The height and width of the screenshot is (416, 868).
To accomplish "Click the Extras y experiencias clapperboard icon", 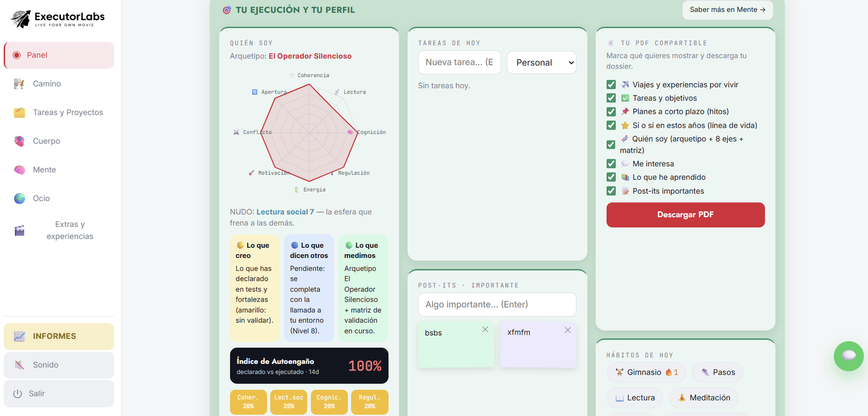I will click(x=20, y=230).
